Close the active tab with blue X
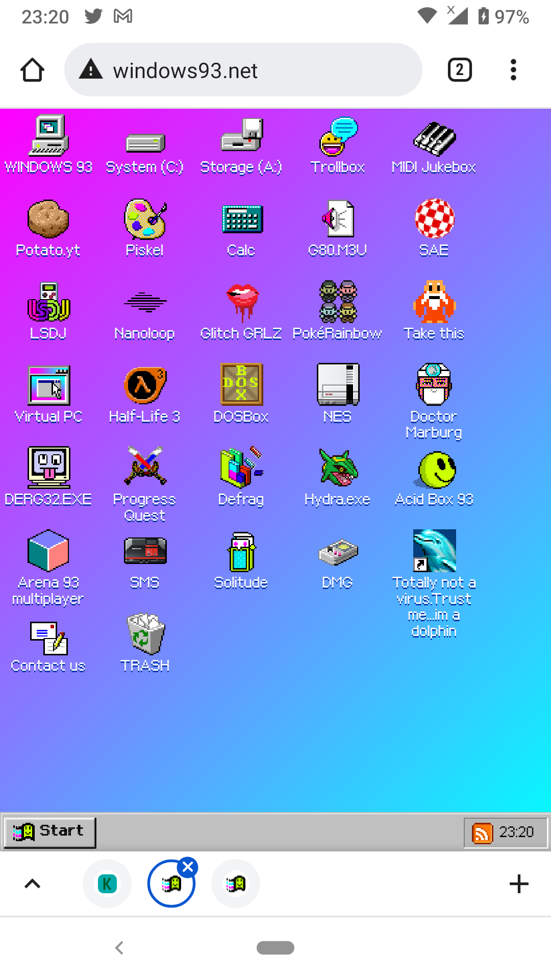551x980 pixels. tap(188, 867)
